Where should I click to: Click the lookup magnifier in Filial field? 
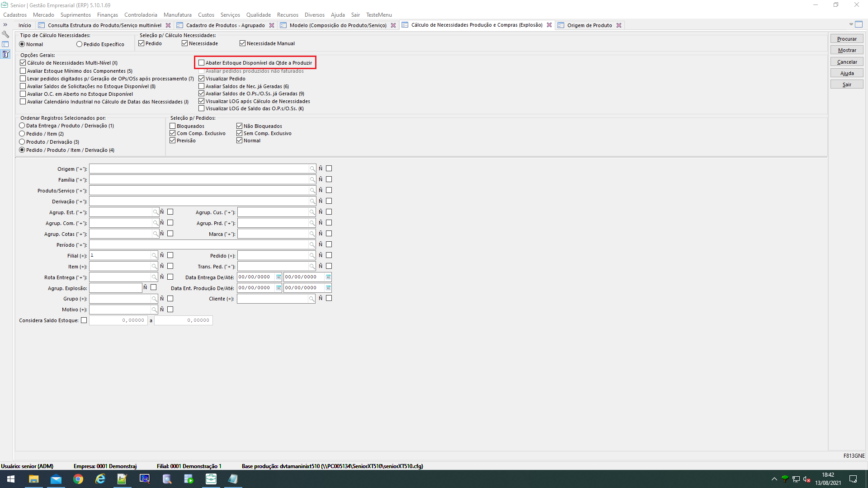154,256
